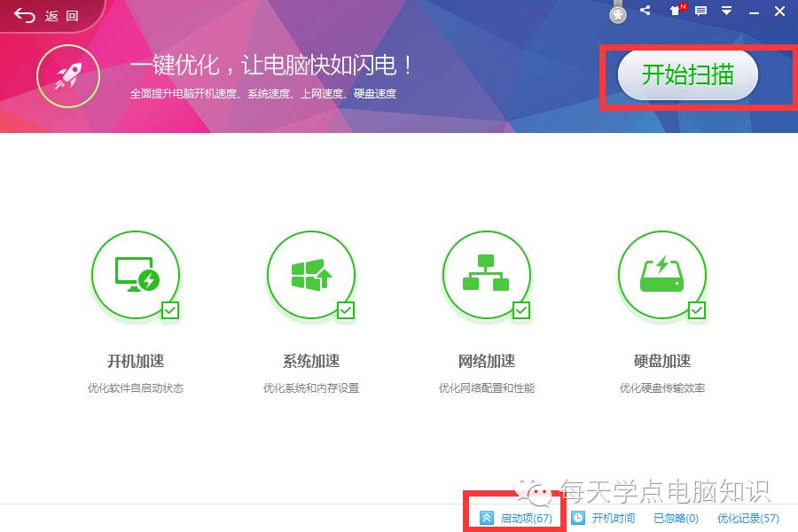Switch to the 开机时间 tab

(614, 517)
